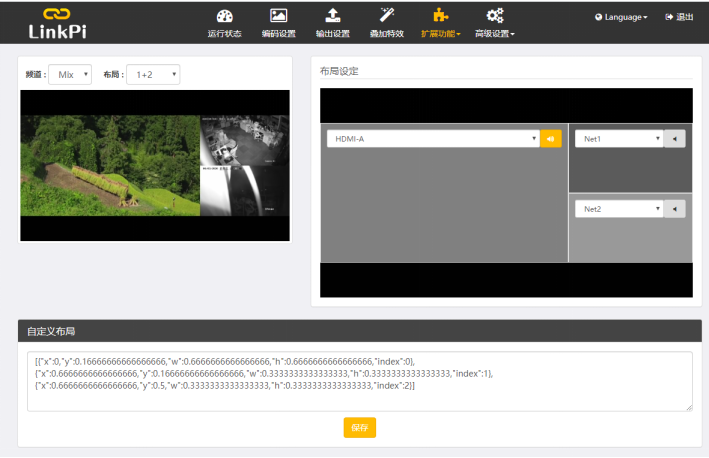The width and height of the screenshot is (709, 458).
Task: Open the Language menu
Action: [x=621, y=17]
